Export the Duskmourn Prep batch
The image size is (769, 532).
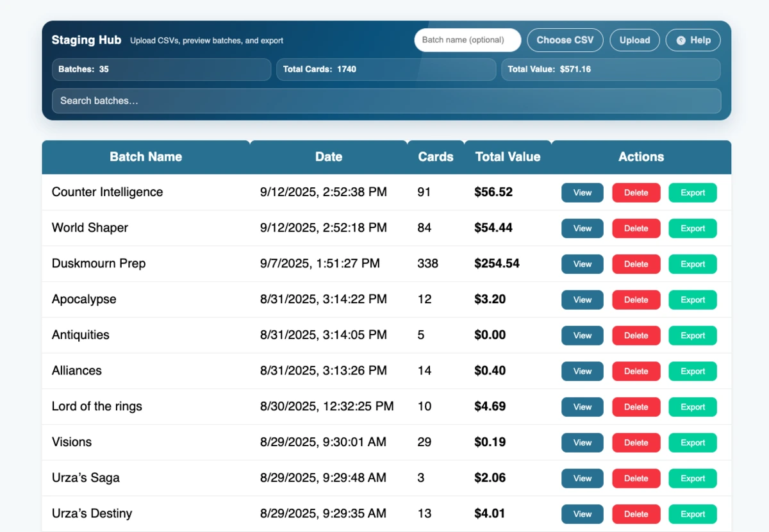coord(692,264)
